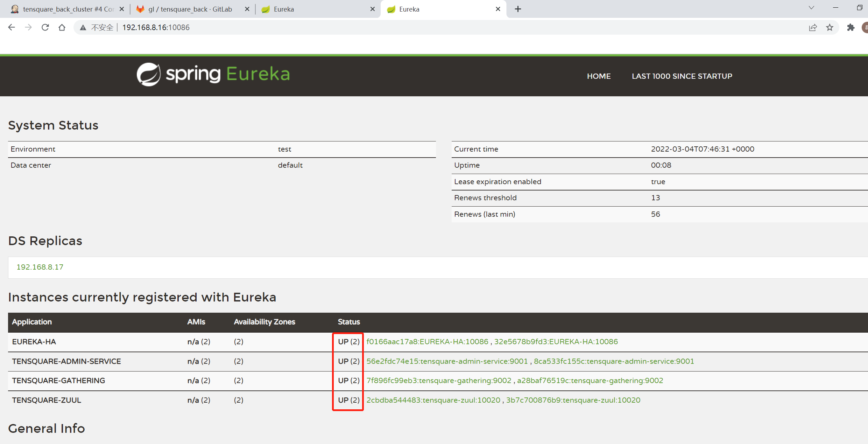
Task: Click the Uptime value 00:08
Action: [x=661, y=165]
